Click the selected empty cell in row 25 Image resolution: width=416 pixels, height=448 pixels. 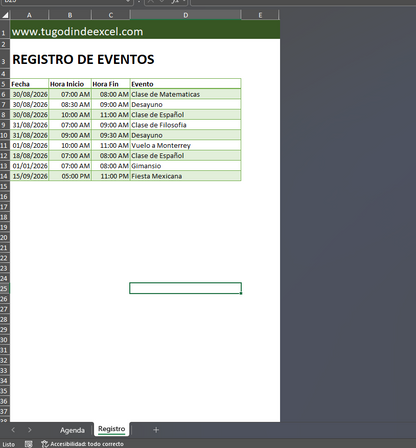tap(185, 288)
